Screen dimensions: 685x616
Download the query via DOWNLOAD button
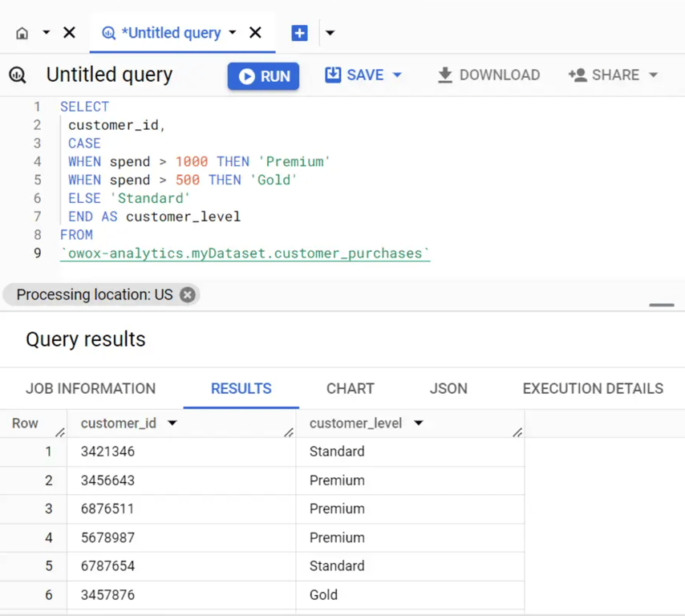(x=488, y=75)
